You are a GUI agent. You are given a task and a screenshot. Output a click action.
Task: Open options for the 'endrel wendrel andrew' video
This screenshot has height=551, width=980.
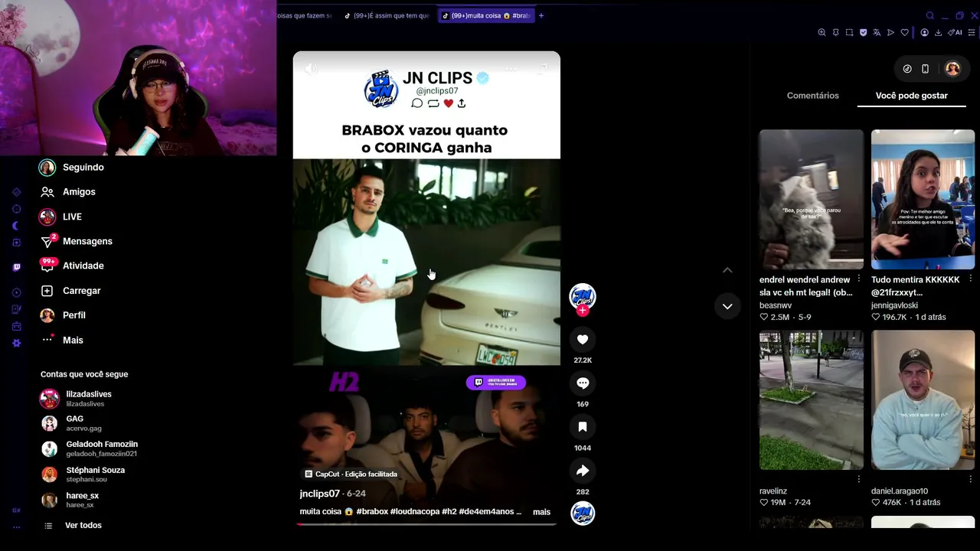tap(858, 279)
